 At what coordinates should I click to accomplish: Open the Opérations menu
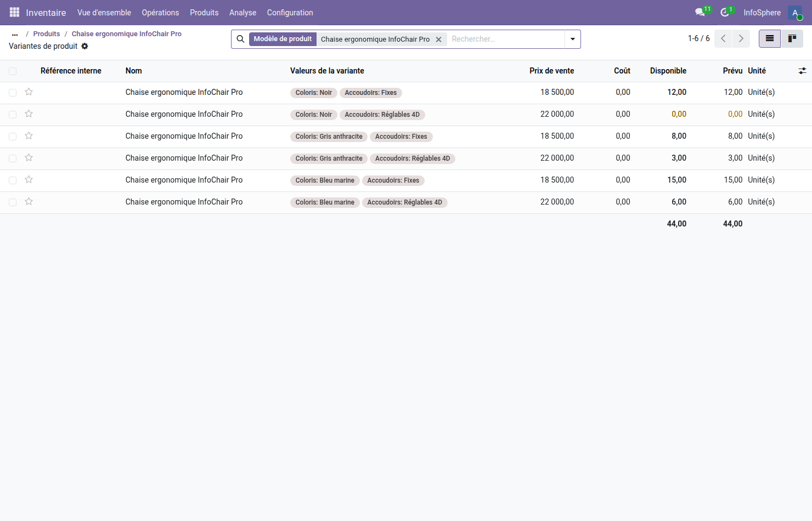[160, 13]
